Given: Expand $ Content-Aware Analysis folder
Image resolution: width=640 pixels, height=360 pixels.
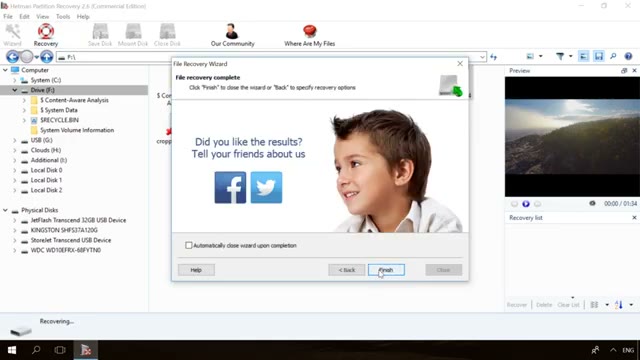Looking at the screenshot, I should [24, 100].
